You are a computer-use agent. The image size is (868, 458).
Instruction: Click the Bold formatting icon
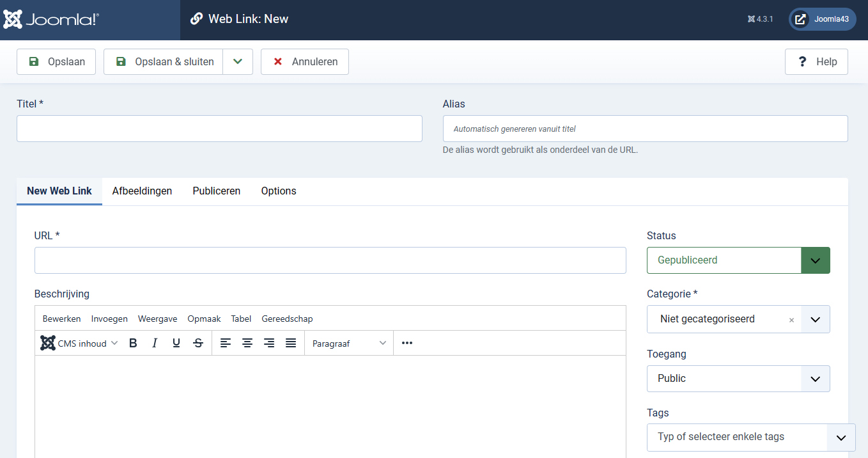(x=133, y=343)
